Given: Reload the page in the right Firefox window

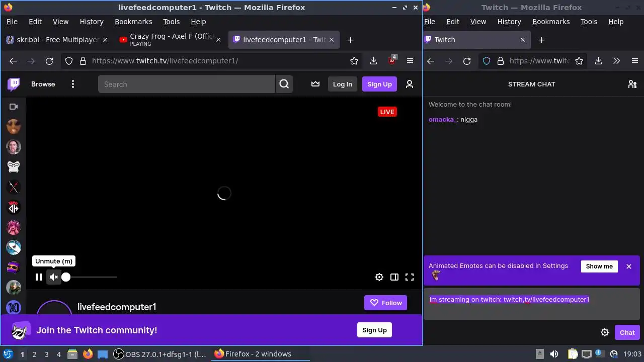Looking at the screenshot, I should (467, 61).
